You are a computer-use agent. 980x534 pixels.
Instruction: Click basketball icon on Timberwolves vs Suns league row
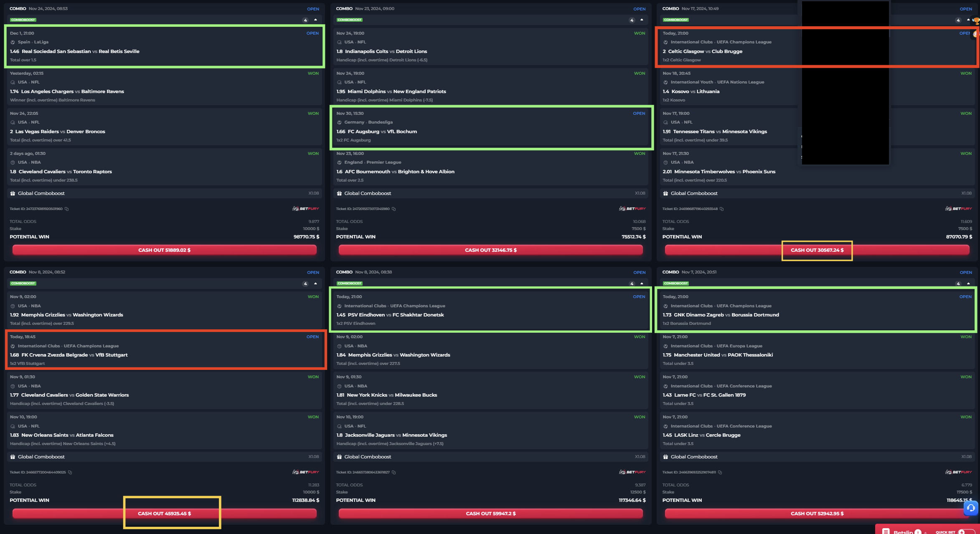665,162
